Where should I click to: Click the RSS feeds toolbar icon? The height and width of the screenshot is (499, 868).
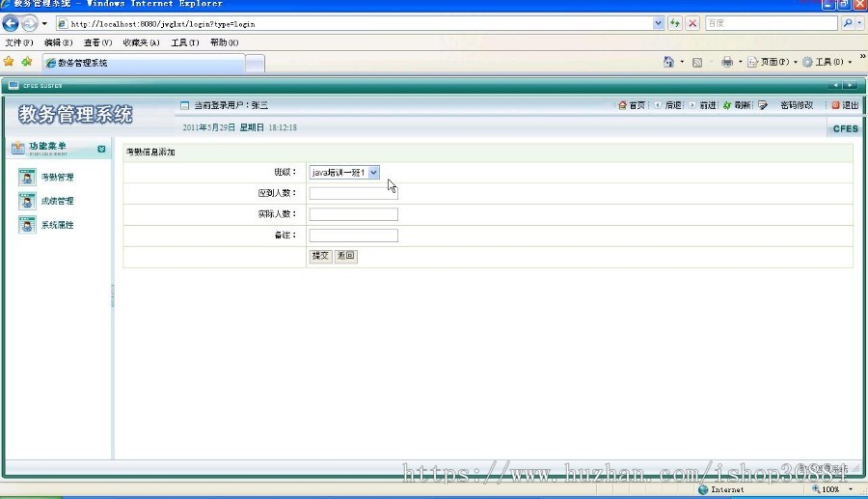pos(697,63)
